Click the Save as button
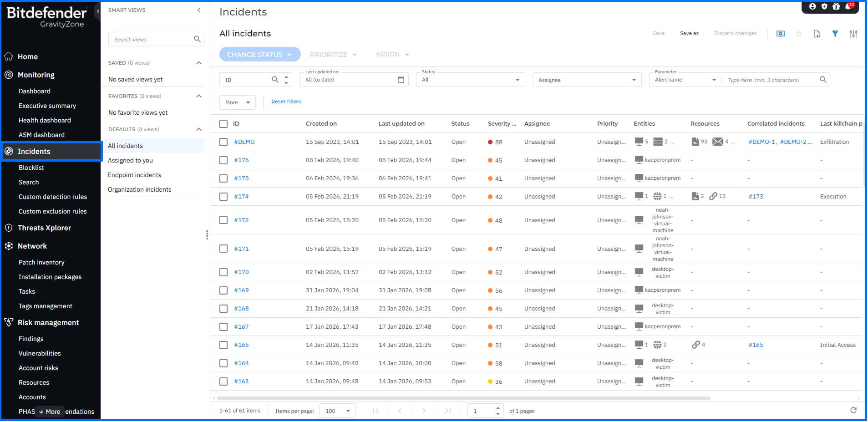 click(x=689, y=33)
